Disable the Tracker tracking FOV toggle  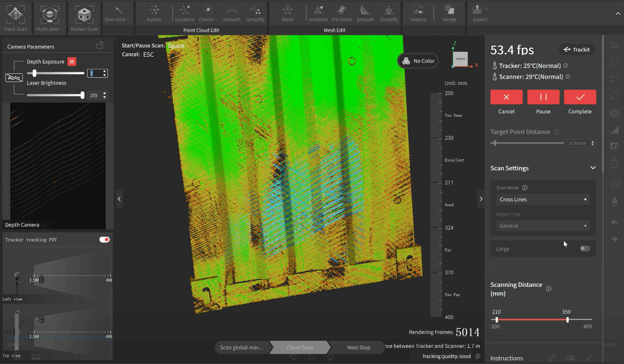[104, 240]
